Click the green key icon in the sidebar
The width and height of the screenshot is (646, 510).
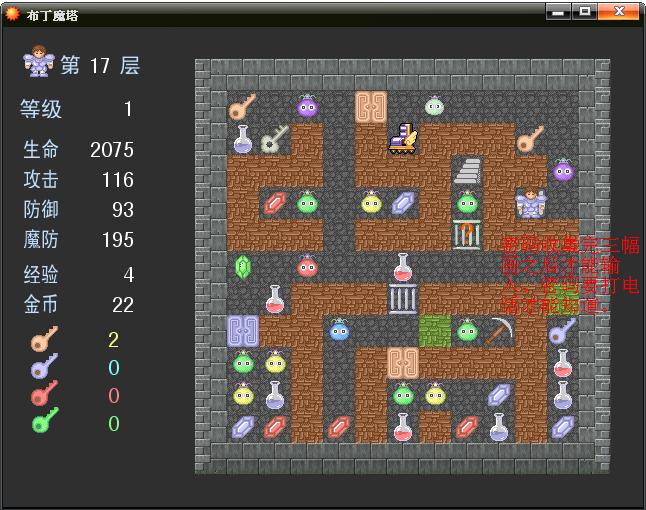point(44,421)
